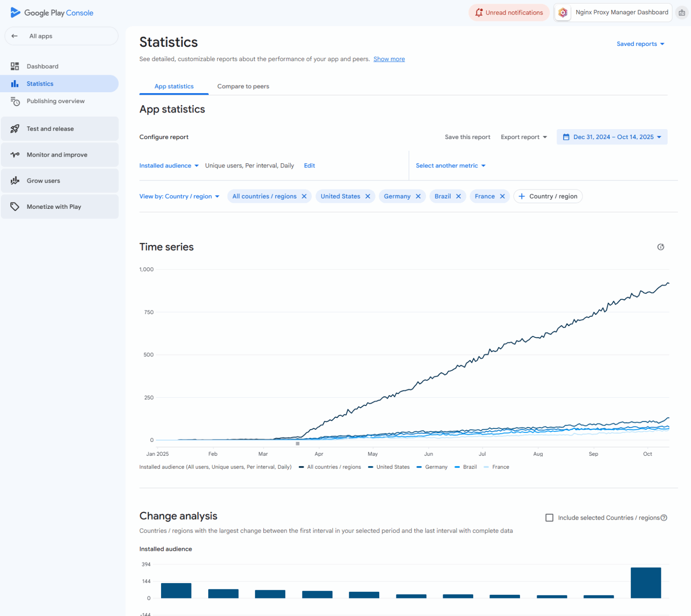
Task: Open the View by: Country / region dropdown
Action: (x=179, y=196)
